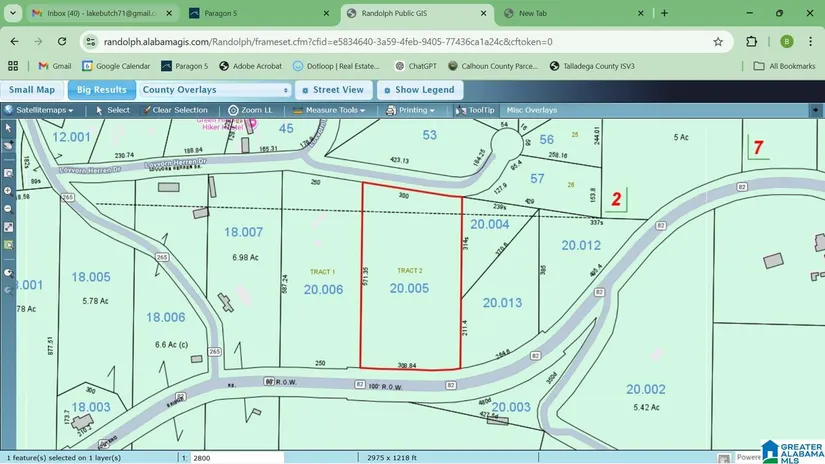Viewport: 825px width, 464px height.
Task: Select the arrow pointer tool in left sidebar
Action: [x=7, y=128]
